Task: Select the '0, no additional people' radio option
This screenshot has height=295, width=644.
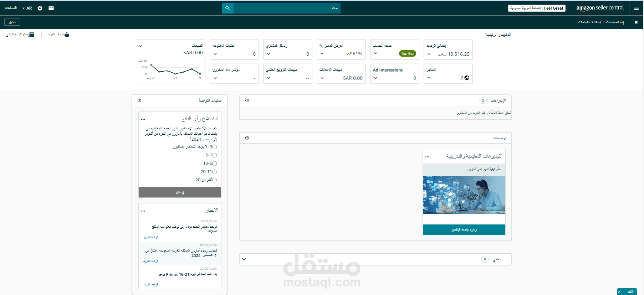Action: 215,147
